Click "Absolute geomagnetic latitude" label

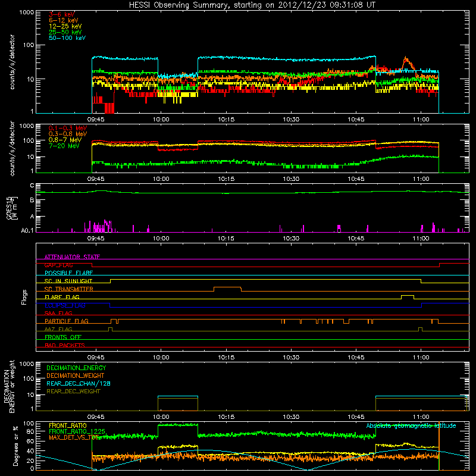(x=411, y=425)
